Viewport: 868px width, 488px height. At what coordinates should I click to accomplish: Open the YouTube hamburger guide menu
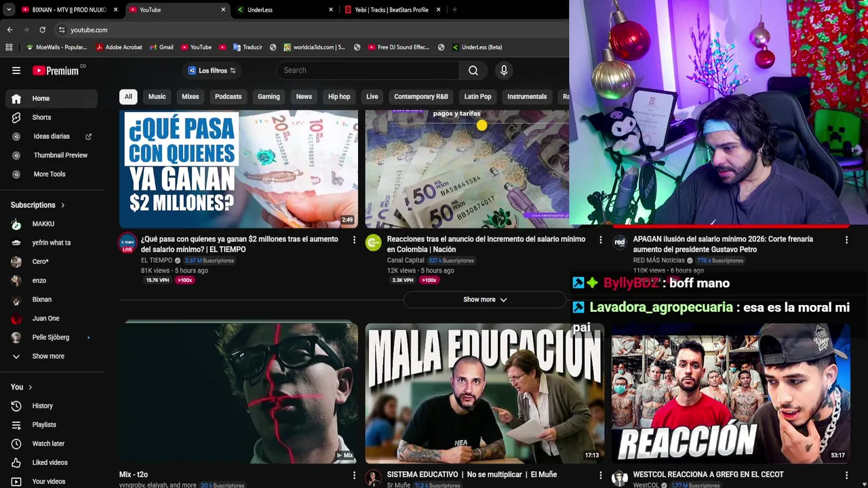point(16,70)
